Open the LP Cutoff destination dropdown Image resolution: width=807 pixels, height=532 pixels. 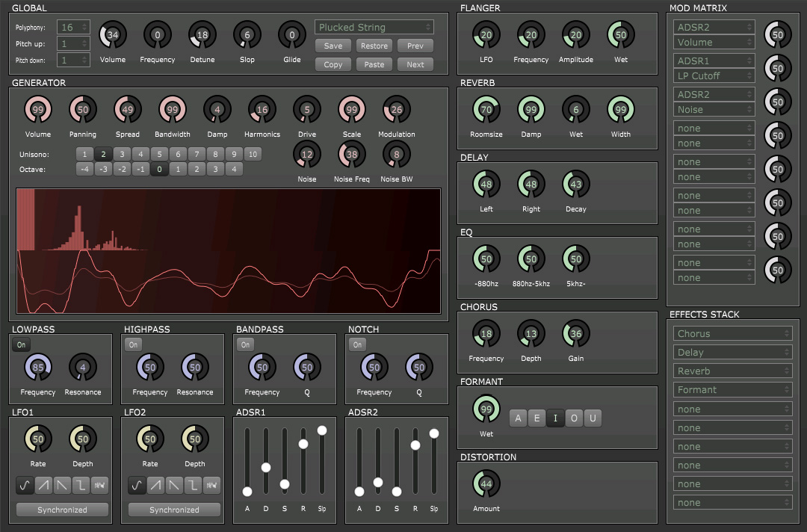coord(714,75)
